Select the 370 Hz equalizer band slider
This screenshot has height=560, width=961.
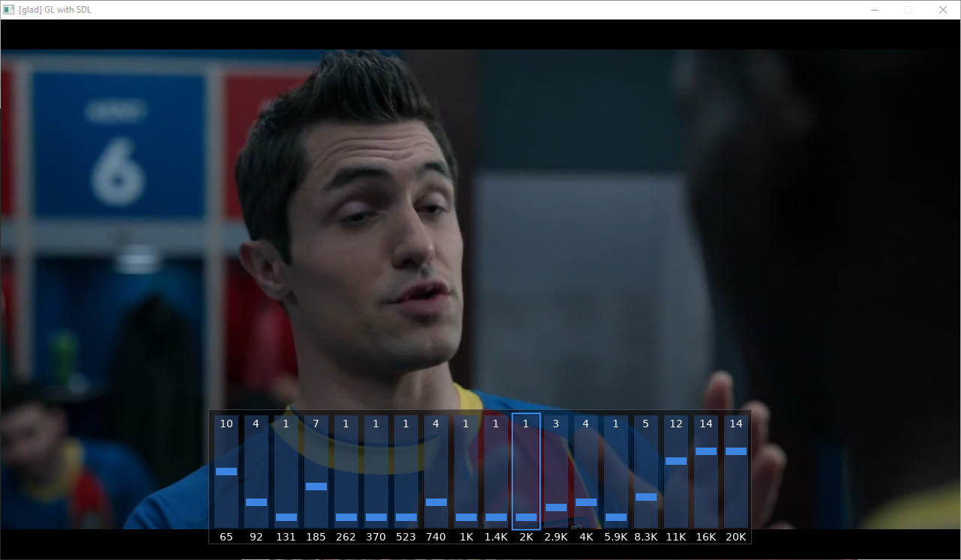(x=376, y=472)
